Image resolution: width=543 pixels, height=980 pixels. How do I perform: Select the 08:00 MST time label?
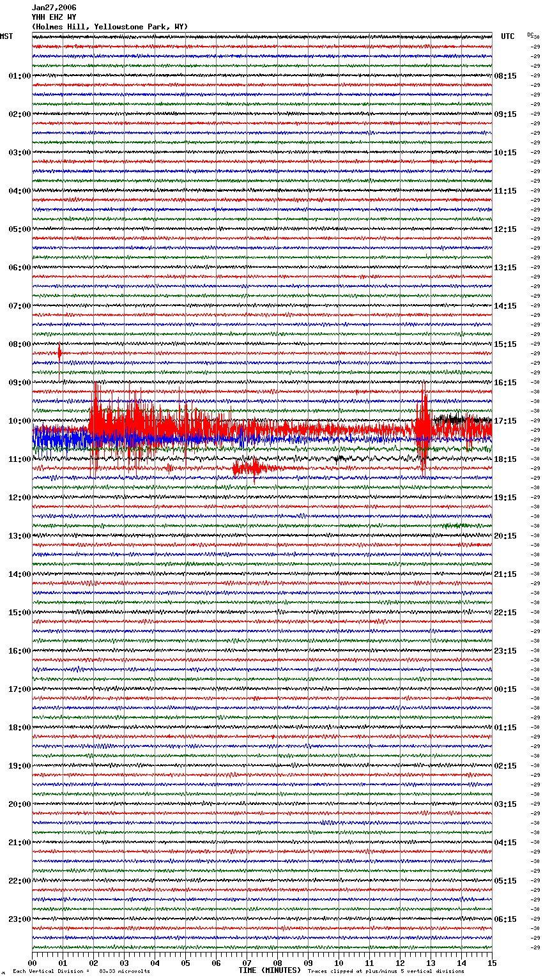point(19,344)
